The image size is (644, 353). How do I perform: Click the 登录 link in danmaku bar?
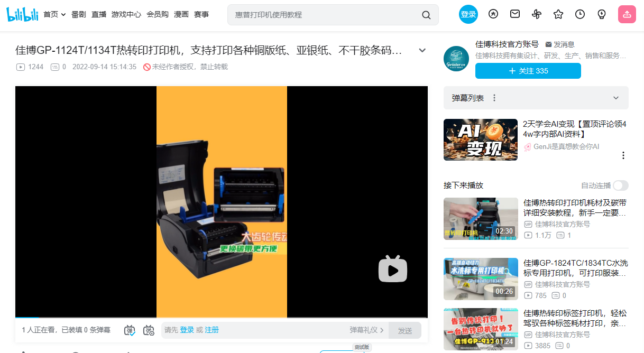187,330
